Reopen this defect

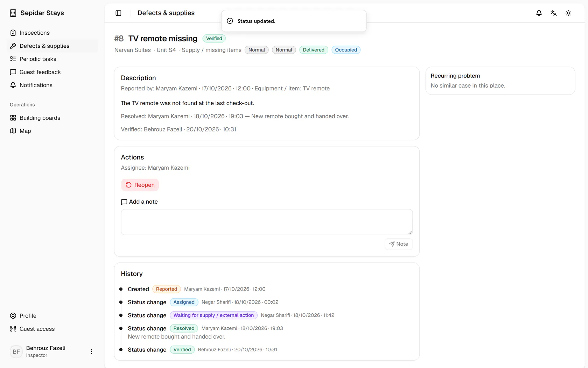[x=140, y=185]
